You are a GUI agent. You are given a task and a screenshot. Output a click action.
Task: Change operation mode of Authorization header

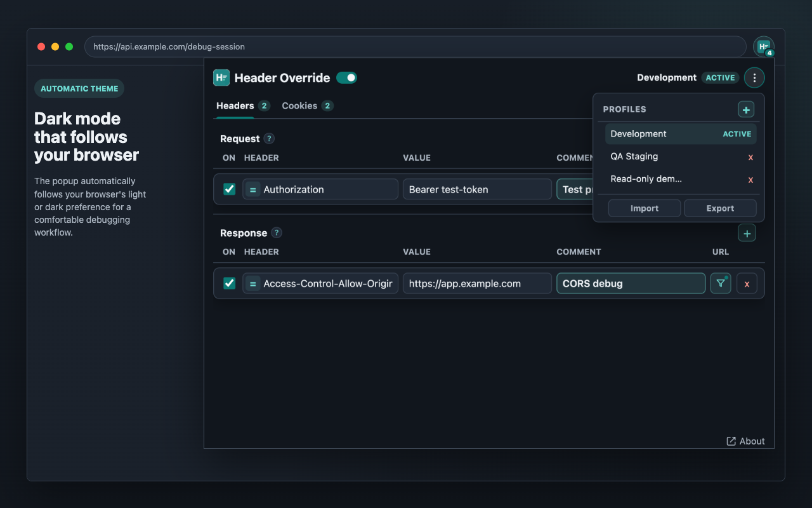[x=252, y=189]
